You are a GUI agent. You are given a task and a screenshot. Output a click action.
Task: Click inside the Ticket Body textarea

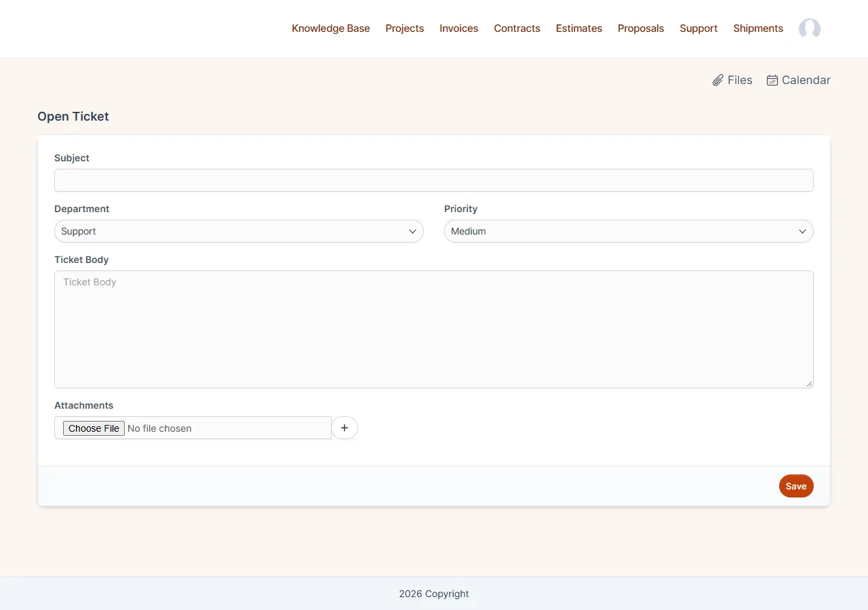tap(434, 329)
